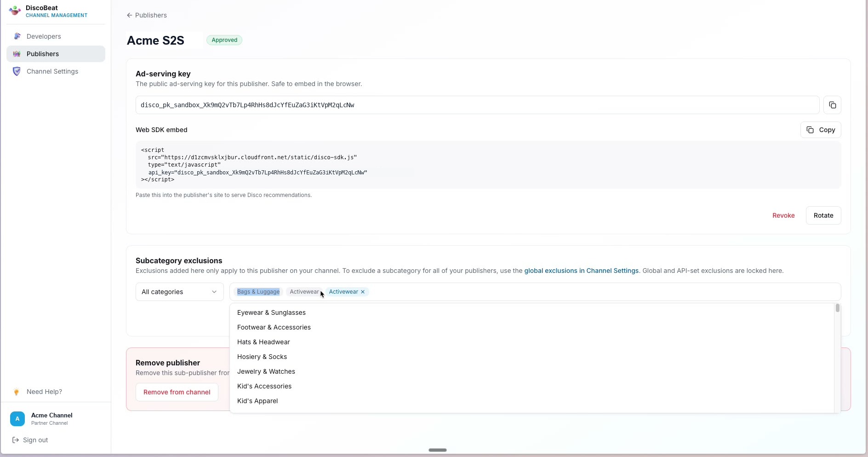Select Eyewear & Sunglasses from the list

pos(532,312)
